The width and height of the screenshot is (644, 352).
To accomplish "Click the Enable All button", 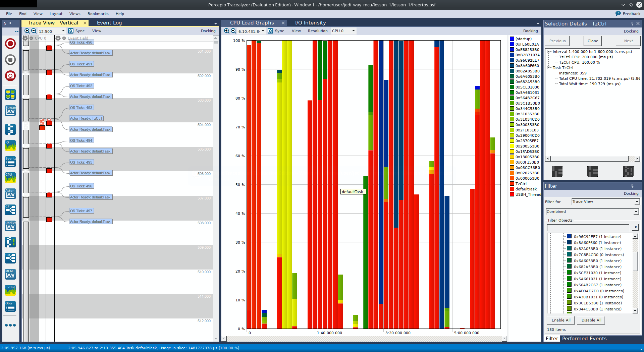I will tap(561, 320).
